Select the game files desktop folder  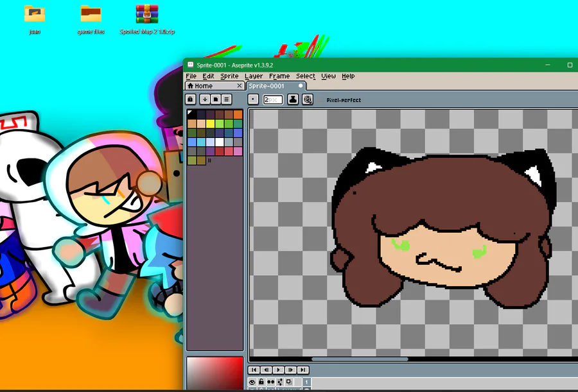click(x=91, y=20)
